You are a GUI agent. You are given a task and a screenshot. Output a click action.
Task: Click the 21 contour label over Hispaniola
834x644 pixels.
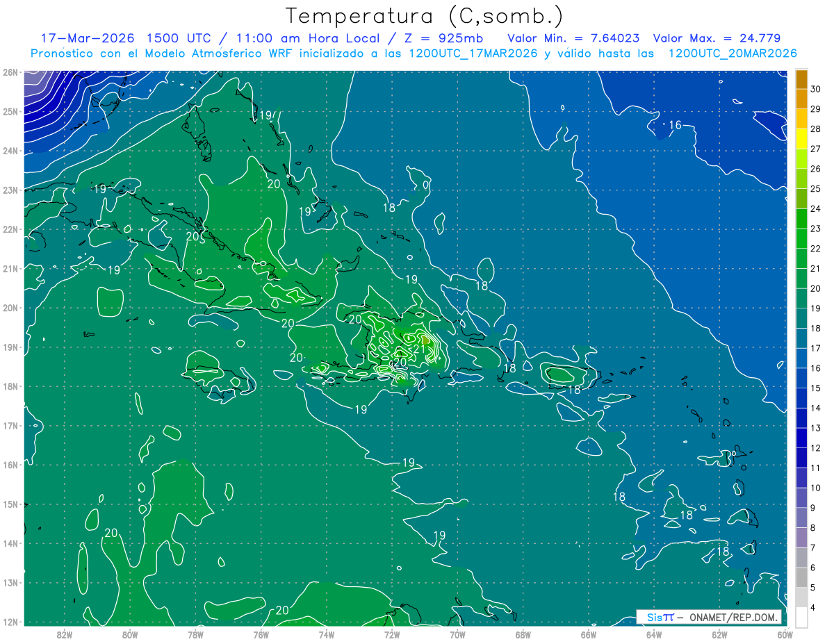(419, 349)
